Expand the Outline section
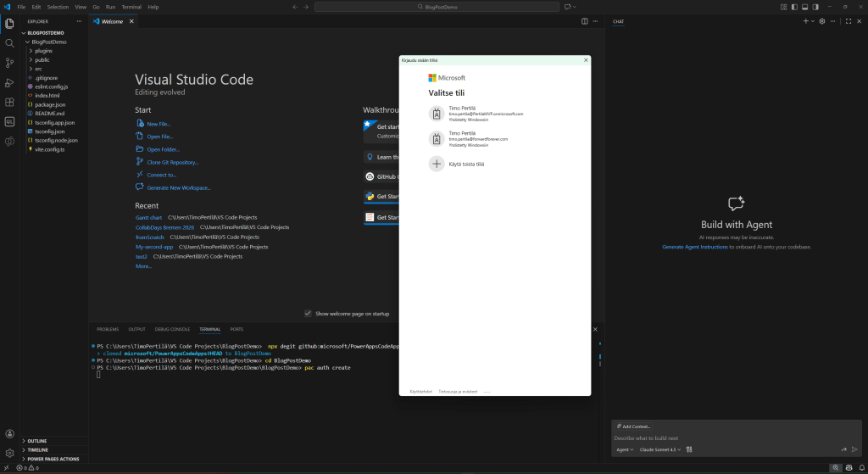 point(37,441)
